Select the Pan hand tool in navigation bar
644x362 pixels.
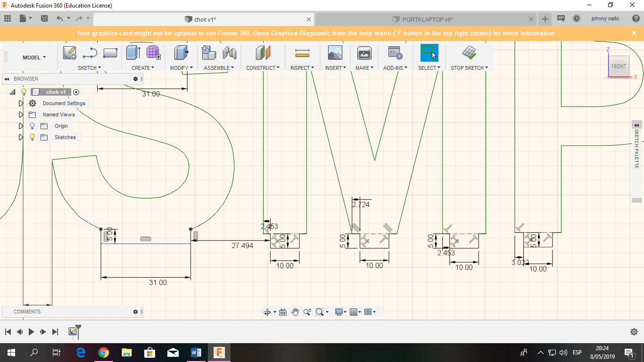295,312
